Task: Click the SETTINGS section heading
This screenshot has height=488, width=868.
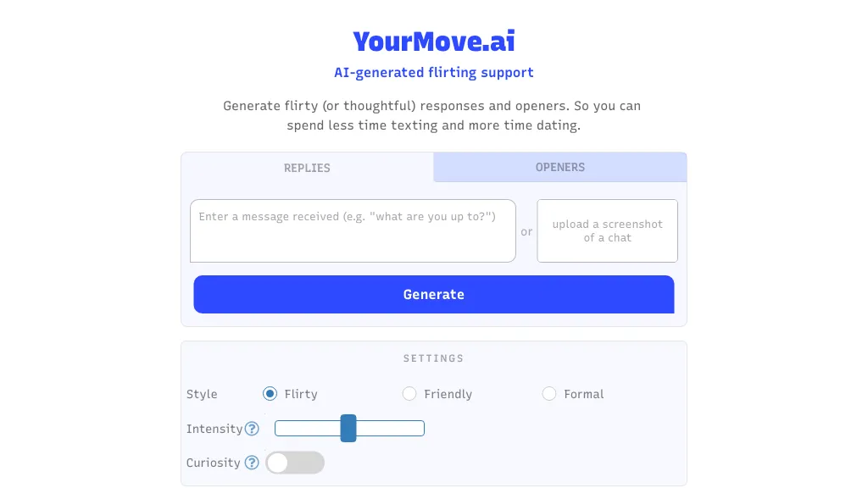Action: pyautogui.click(x=434, y=358)
